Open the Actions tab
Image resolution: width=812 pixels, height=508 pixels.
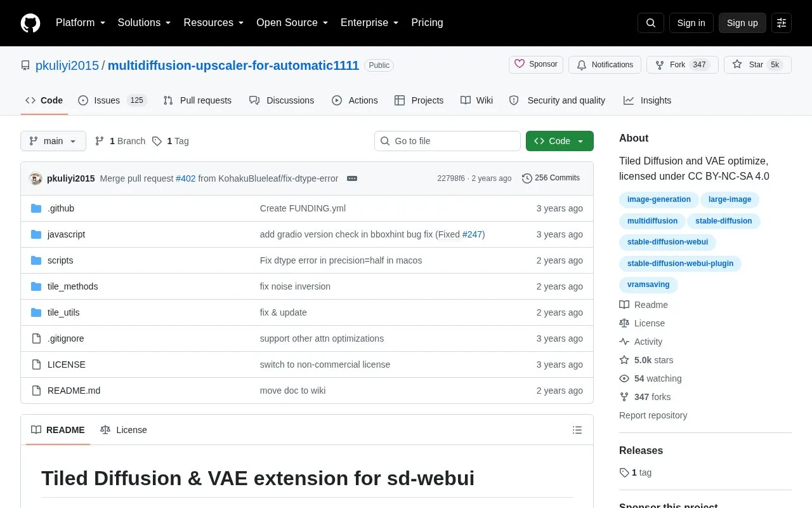pyautogui.click(x=355, y=100)
